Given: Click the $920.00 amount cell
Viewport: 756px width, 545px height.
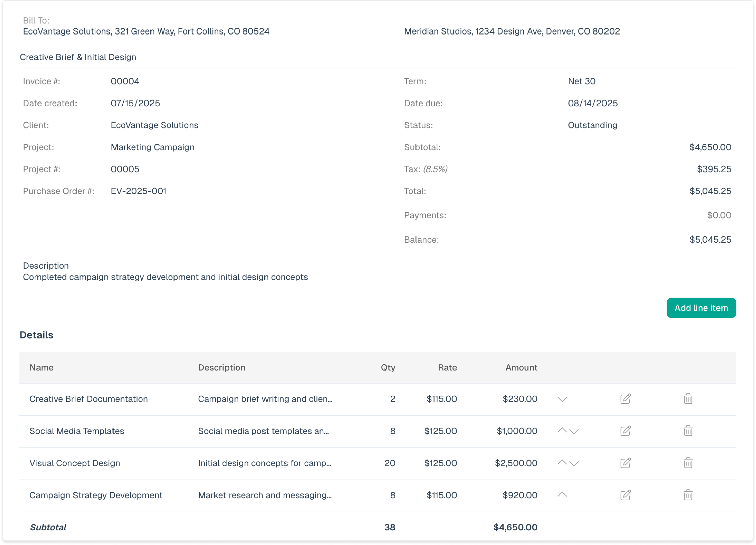Looking at the screenshot, I should 520,495.
